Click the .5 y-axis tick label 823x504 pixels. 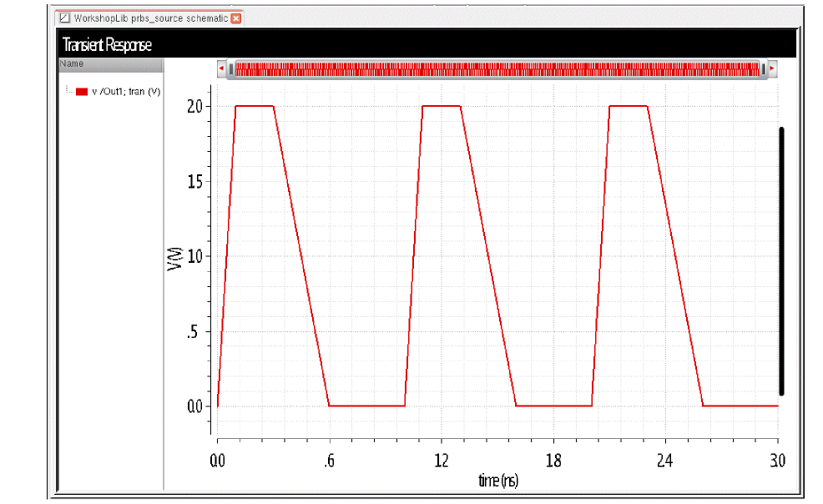click(193, 332)
